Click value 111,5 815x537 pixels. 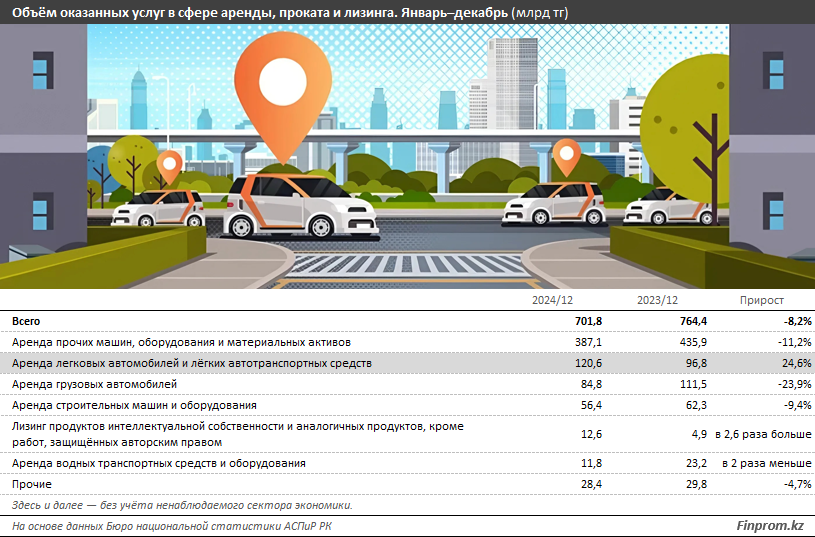693,384
